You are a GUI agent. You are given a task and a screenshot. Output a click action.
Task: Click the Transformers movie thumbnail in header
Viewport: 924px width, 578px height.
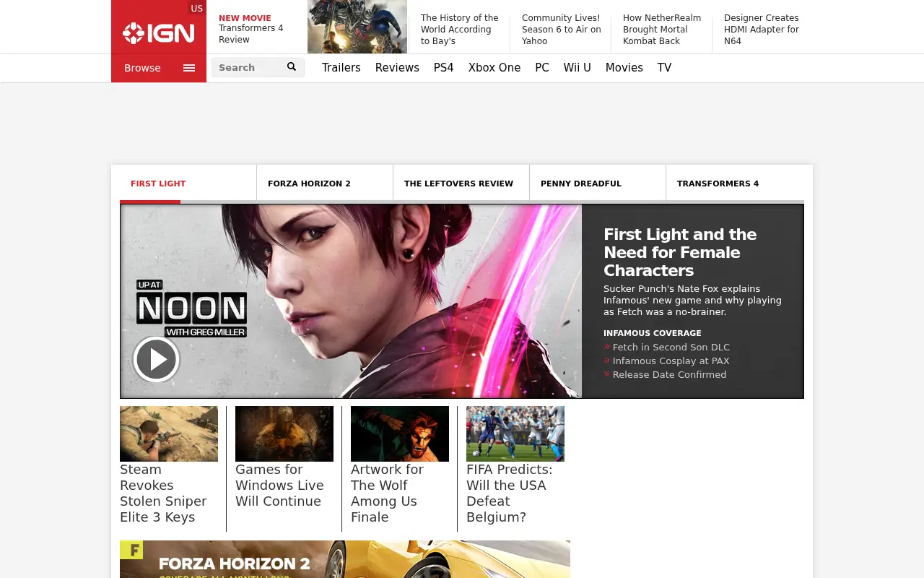tap(357, 27)
